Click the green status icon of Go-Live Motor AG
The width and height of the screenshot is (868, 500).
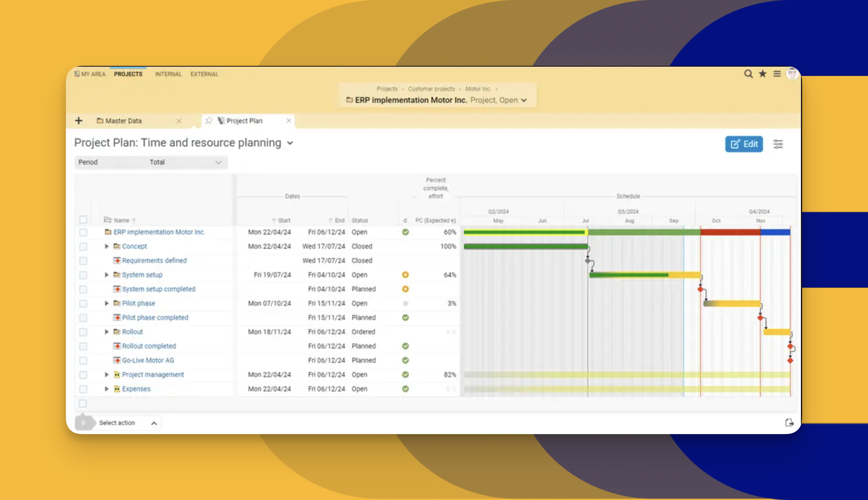[405, 360]
